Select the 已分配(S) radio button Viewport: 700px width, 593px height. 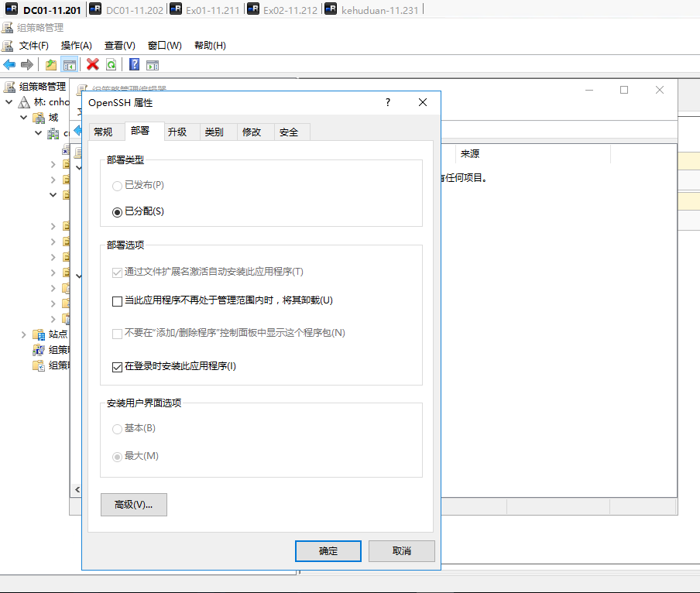point(117,212)
